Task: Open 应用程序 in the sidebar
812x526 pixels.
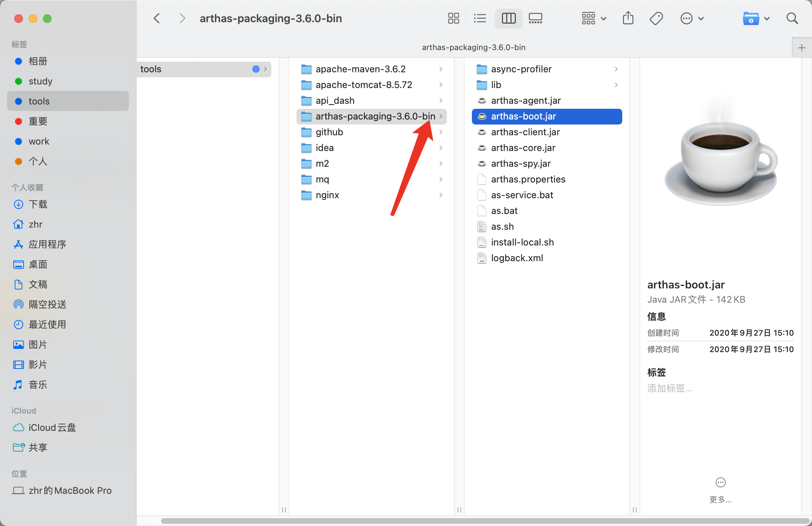Action: tap(47, 244)
